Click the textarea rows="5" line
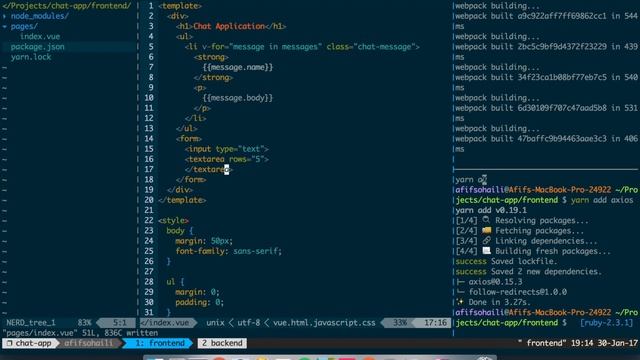The width and height of the screenshot is (640, 360). click(x=227, y=159)
